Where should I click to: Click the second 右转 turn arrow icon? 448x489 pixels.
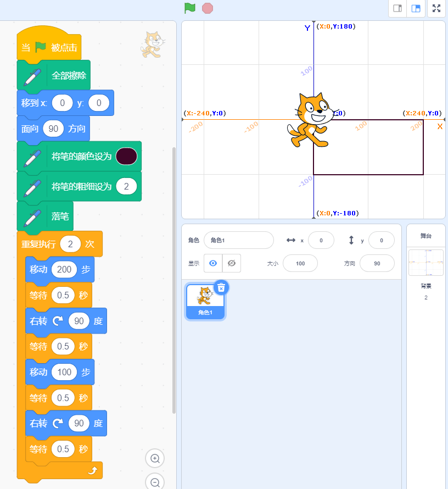(58, 423)
